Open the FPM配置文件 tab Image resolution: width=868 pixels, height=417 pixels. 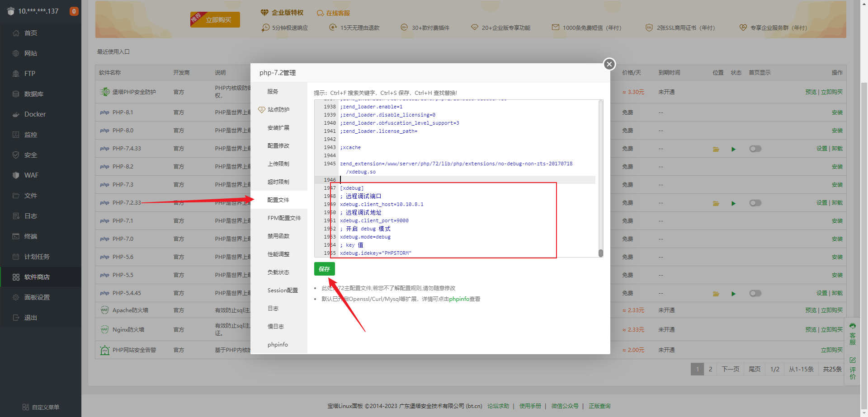click(279, 218)
